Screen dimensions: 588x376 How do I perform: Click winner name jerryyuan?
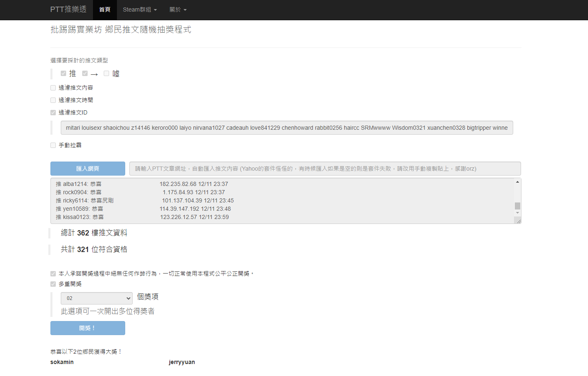(182, 362)
